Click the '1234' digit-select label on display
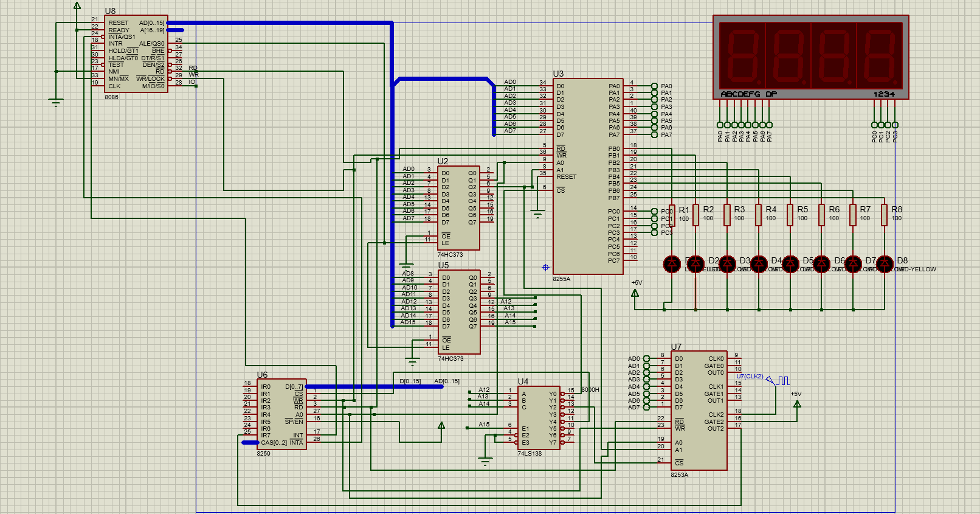Screen dimensions: 980x514 pyautogui.click(x=884, y=94)
